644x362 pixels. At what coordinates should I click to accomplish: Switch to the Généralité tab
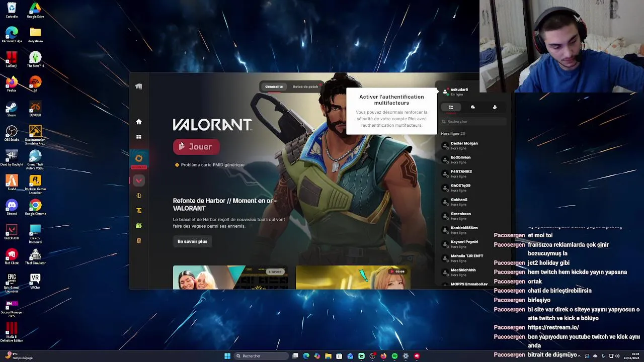click(x=274, y=86)
